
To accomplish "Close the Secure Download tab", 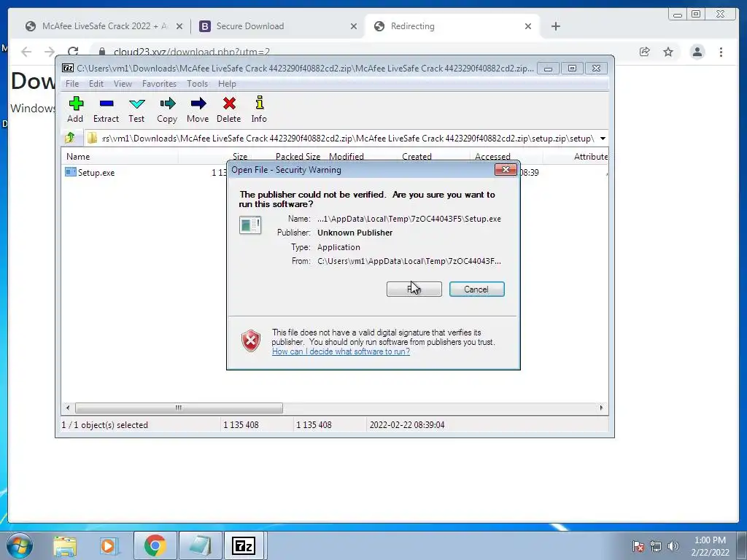I will pos(354,26).
